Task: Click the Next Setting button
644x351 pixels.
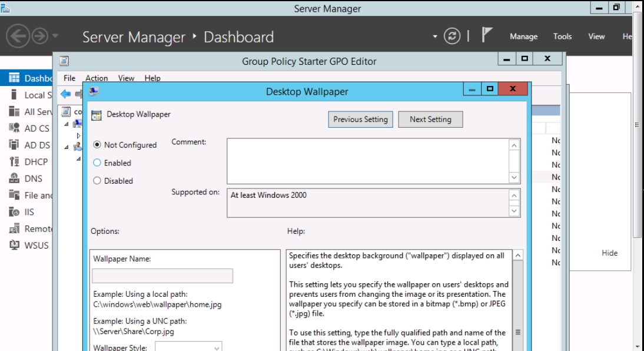Action: click(x=430, y=120)
